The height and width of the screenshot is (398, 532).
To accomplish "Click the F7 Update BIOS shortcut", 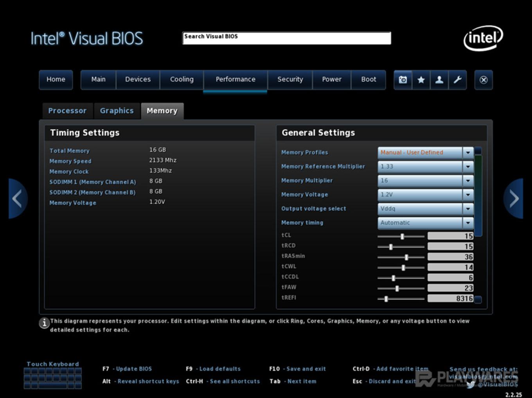I will (127, 369).
